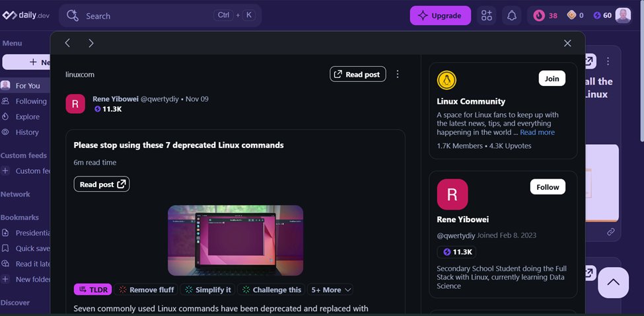This screenshot has height=316, width=644.
Task: Click the copy link icon on background card
Action: 611,232
